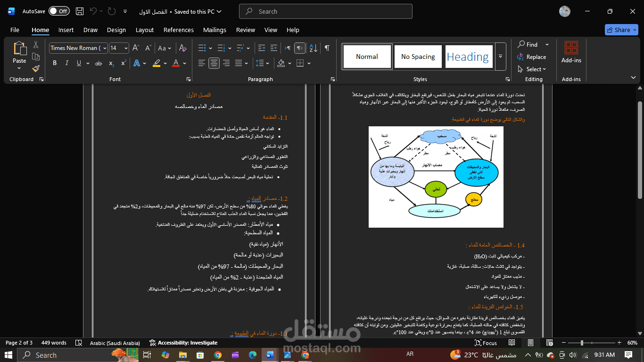Click the Find button
This screenshot has width=644, height=362.
point(528,44)
